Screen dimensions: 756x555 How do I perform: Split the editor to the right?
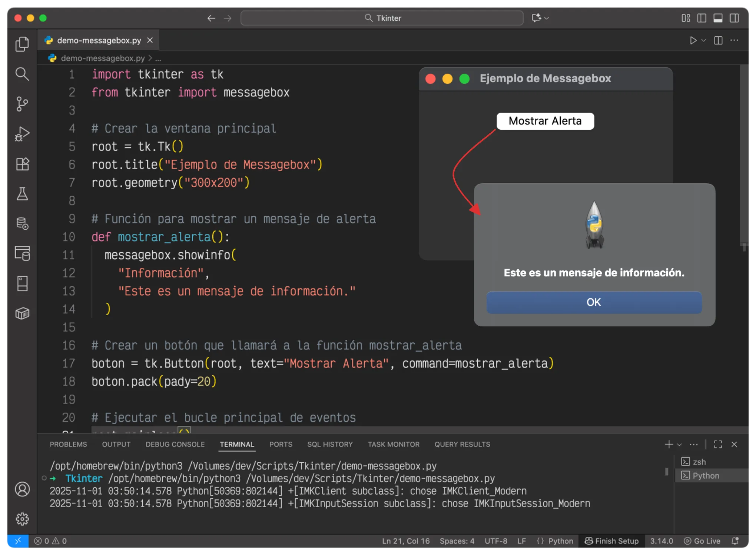(718, 41)
